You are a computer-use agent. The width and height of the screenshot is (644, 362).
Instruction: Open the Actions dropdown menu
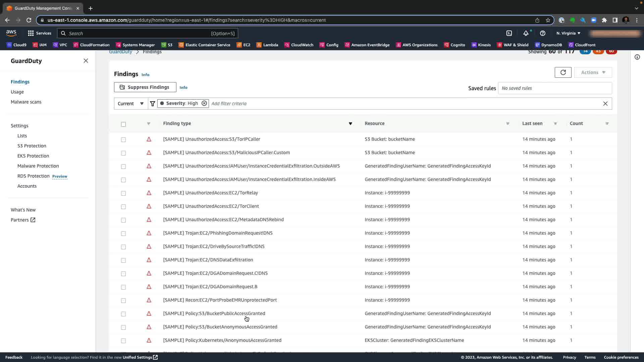593,72
